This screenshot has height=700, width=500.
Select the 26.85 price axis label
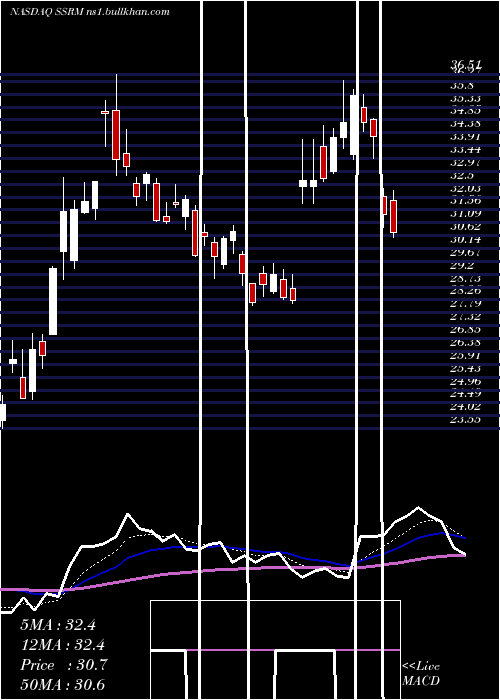(465, 330)
